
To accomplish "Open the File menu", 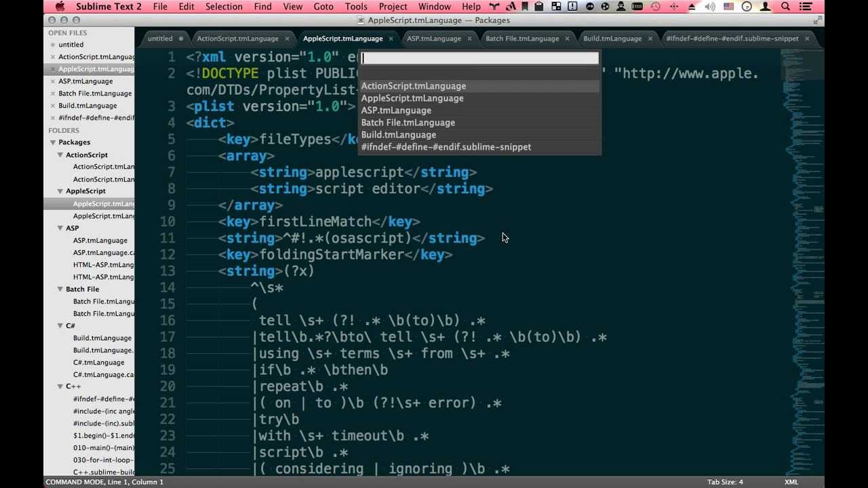I will click(x=160, y=7).
